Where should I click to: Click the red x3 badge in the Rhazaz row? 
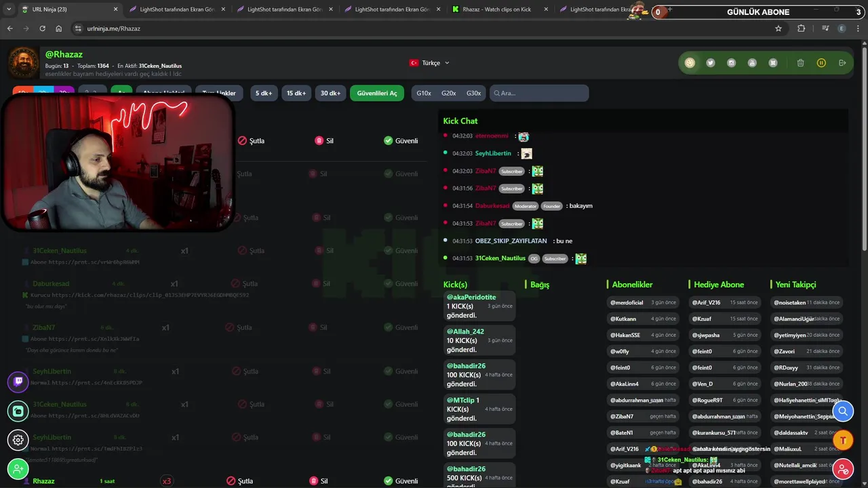pos(167,481)
